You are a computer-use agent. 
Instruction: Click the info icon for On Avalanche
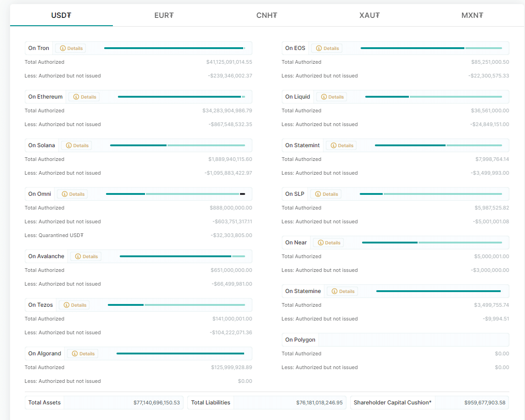(x=78, y=256)
